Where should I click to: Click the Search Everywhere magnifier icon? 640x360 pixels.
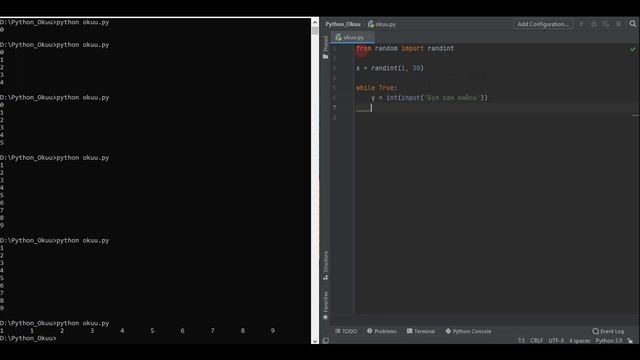click(632, 24)
